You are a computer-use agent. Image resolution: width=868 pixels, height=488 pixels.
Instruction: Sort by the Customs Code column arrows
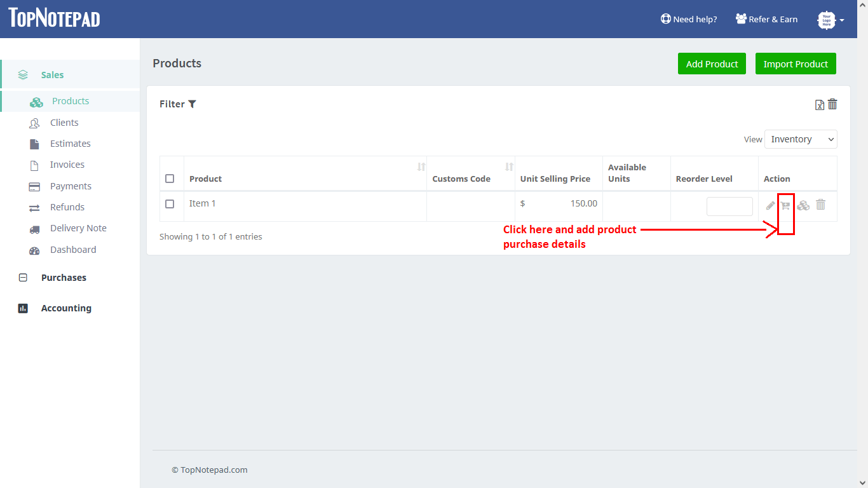[x=509, y=167]
